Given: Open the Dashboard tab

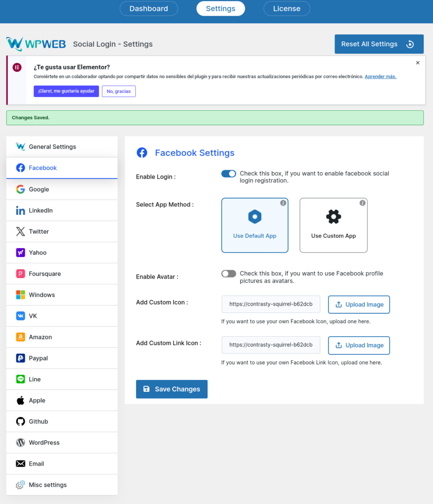Looking at the screenshot, I should click(x=149, y=9).
